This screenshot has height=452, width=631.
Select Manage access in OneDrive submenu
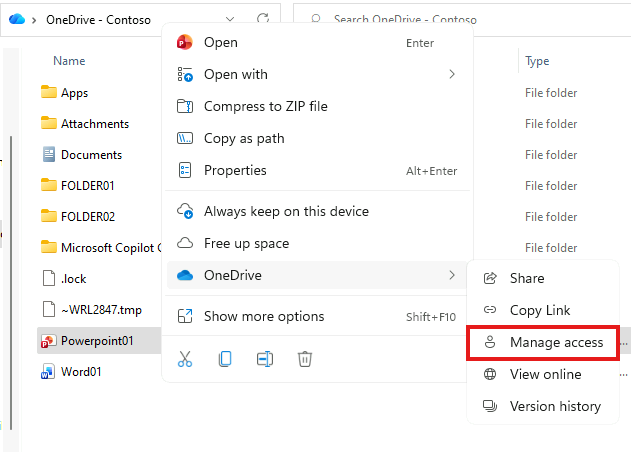tap(543, 342)
